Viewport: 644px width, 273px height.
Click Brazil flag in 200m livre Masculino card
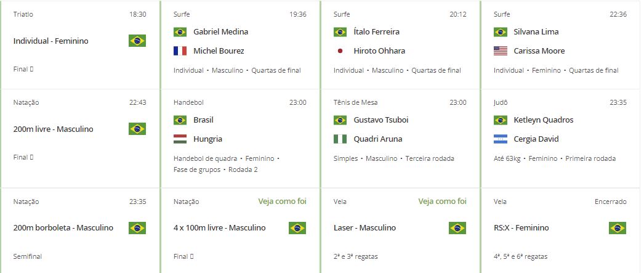(x=137, y=129)
